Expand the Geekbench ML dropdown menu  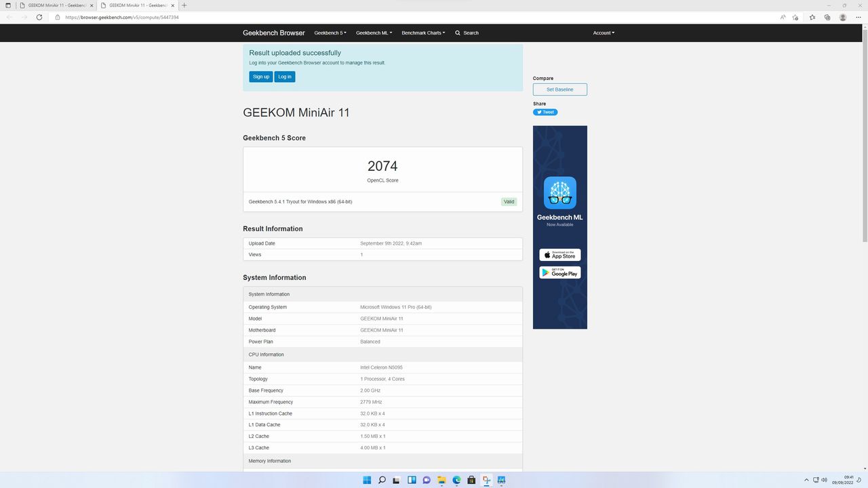374,33
